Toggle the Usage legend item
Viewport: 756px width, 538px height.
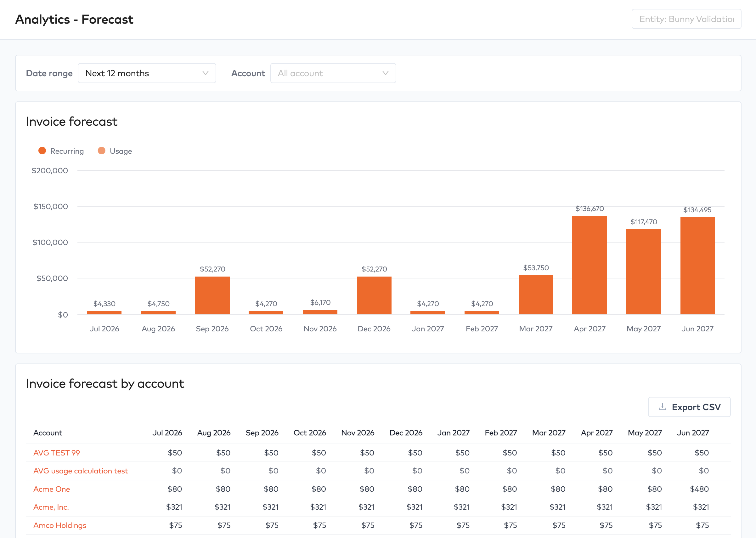pyautogui.click(x=115, y=151)
